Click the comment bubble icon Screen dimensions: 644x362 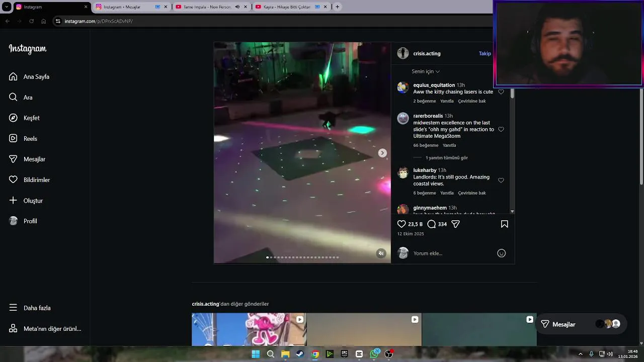(431, 224)
